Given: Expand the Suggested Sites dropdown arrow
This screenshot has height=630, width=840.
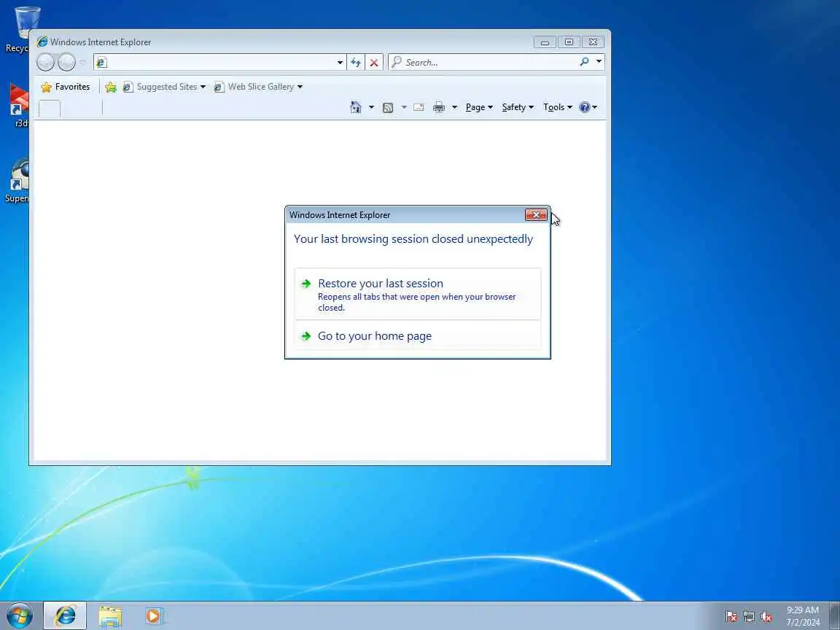Looking at the screenshot, I should click(203, 87).
